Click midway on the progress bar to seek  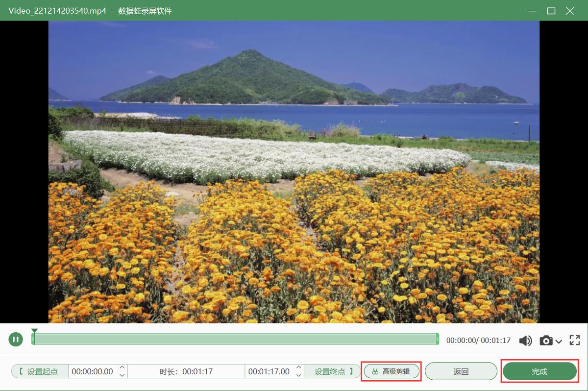[235, 339]
